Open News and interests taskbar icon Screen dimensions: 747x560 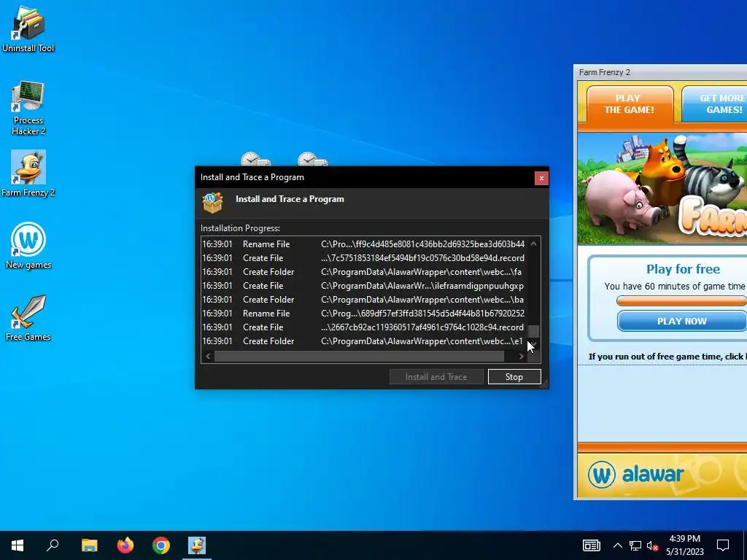click(x=591, y=545)
